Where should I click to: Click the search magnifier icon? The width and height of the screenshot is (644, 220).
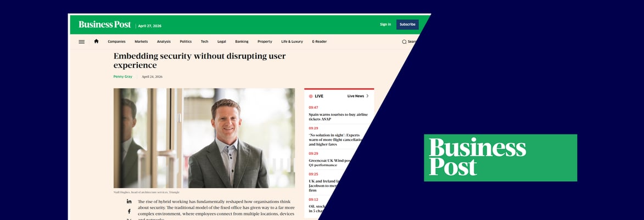(x=404, y=42)
